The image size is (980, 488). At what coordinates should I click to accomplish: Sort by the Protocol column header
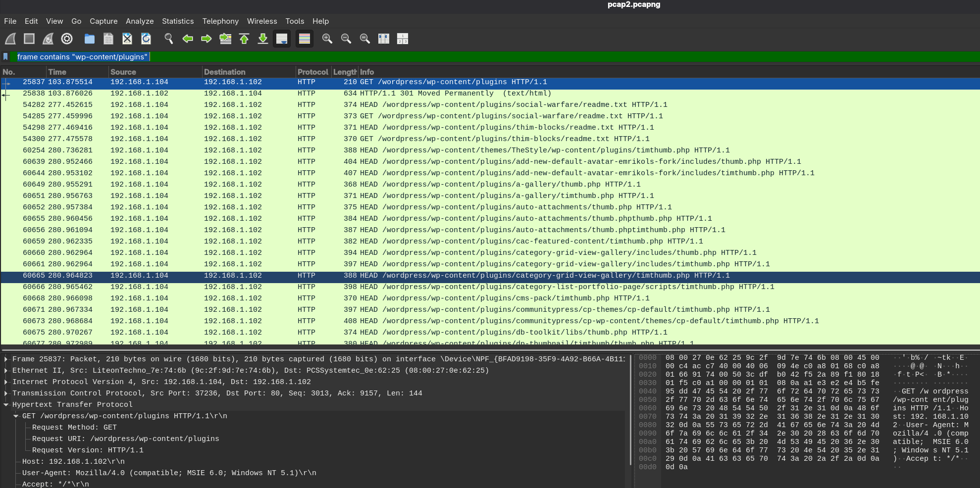click(312, 72)
